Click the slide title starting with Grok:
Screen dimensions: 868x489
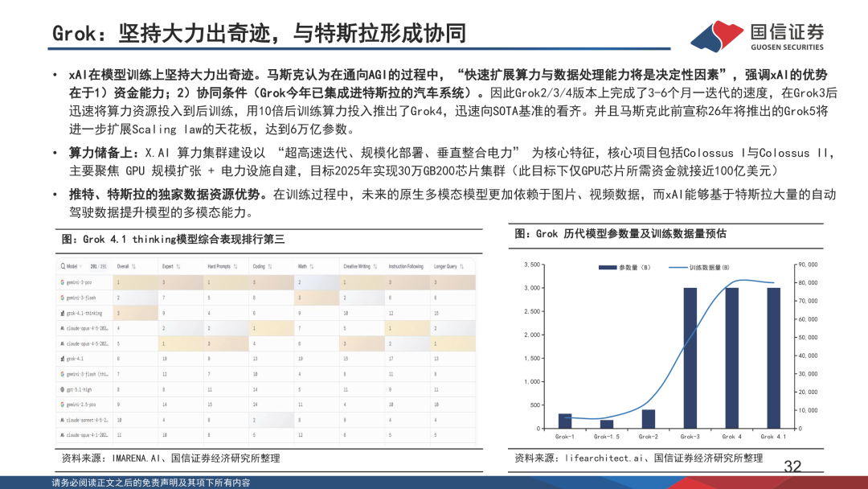(259, 33)
